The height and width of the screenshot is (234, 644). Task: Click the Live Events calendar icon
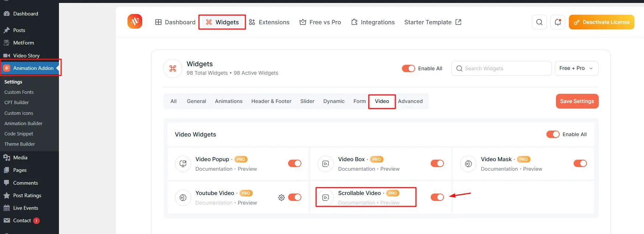pyautogui.click(x=7, y=208)
